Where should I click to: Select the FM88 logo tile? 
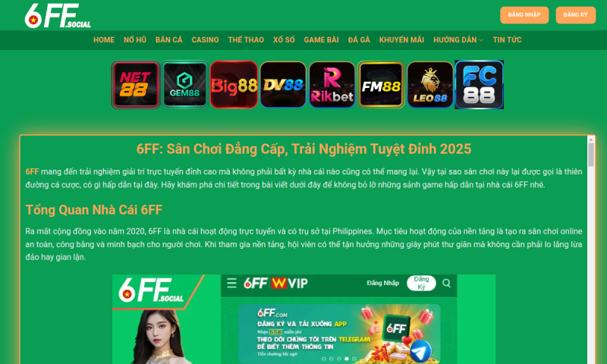[381, 85]
